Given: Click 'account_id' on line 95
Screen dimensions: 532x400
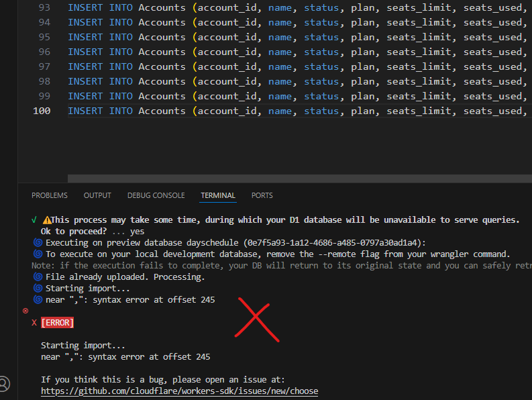Looking at the screenshot, I should (227, 38).
